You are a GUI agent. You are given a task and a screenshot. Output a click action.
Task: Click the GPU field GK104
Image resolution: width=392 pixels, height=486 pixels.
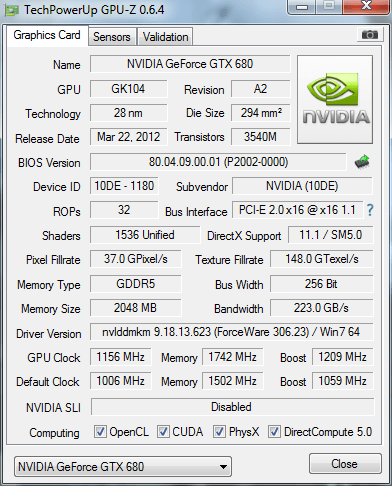pyautogui.click(x=128, y=89)
